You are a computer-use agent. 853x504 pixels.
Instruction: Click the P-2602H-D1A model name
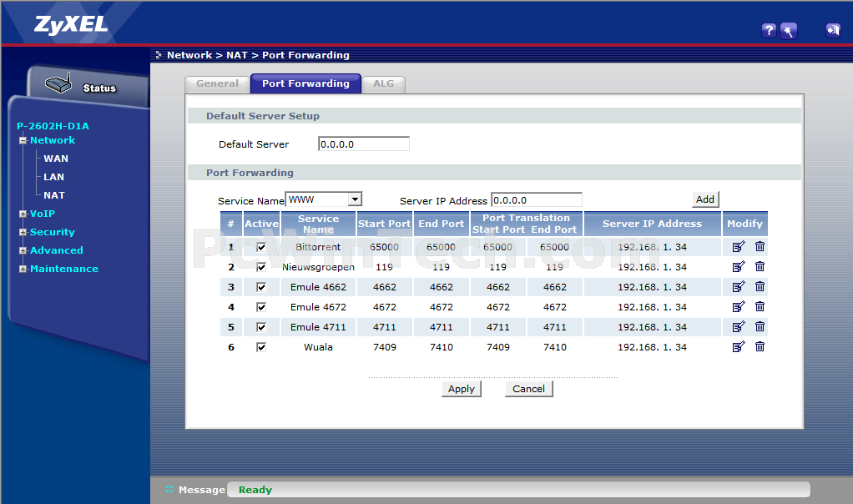(x=53, y=126)
